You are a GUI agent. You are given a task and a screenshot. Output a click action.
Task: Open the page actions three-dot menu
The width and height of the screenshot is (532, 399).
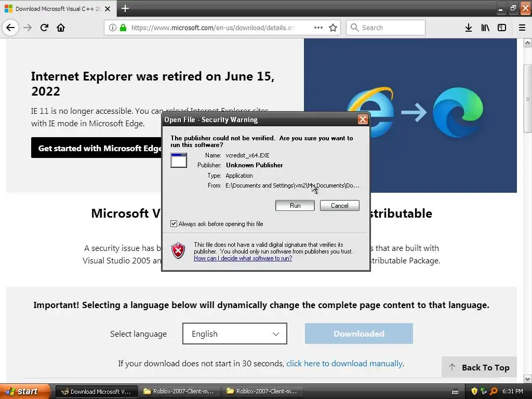tap(318, 28)
